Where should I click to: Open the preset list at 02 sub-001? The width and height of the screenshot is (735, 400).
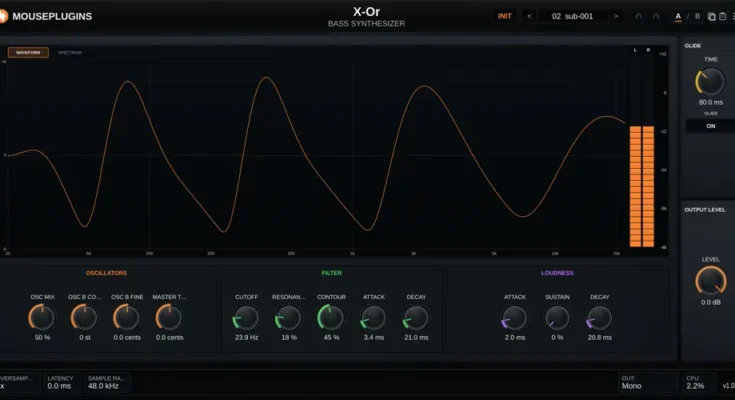coord(572,16)
